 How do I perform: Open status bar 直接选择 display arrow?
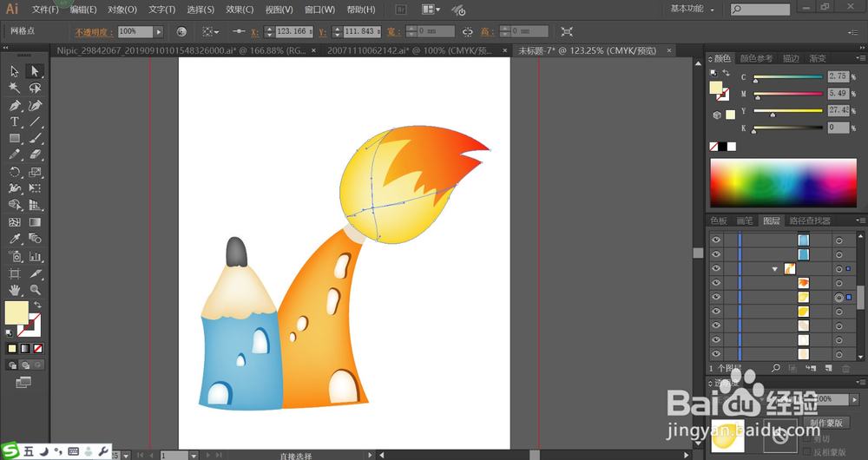pyautogui.click(x=370, y=455)
